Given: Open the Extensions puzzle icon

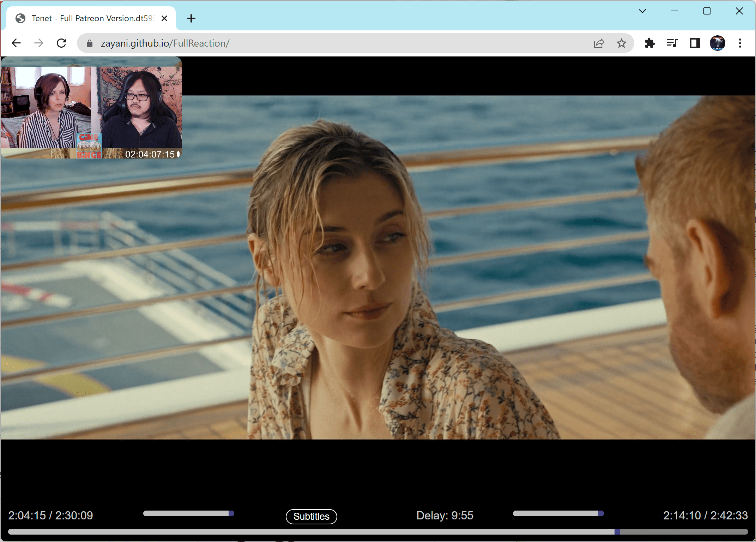Looking at the screenshot, I should [x=649, y=43].
